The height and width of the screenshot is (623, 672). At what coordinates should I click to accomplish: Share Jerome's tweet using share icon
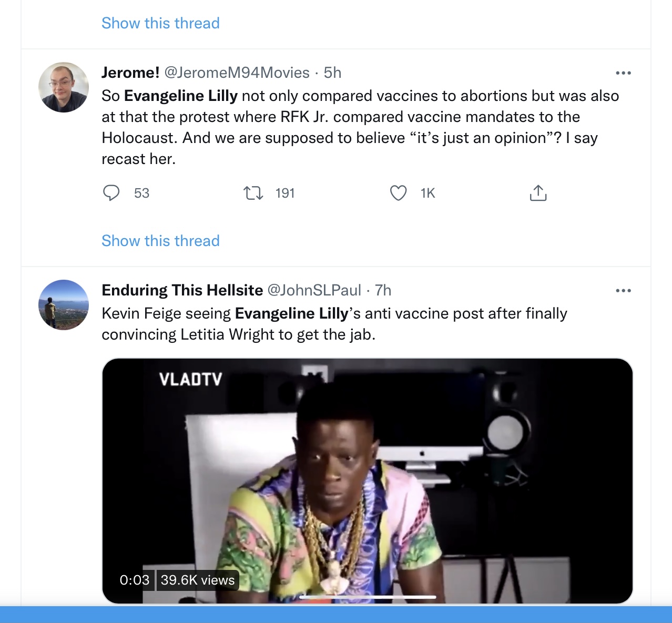(x=538, y=193)
